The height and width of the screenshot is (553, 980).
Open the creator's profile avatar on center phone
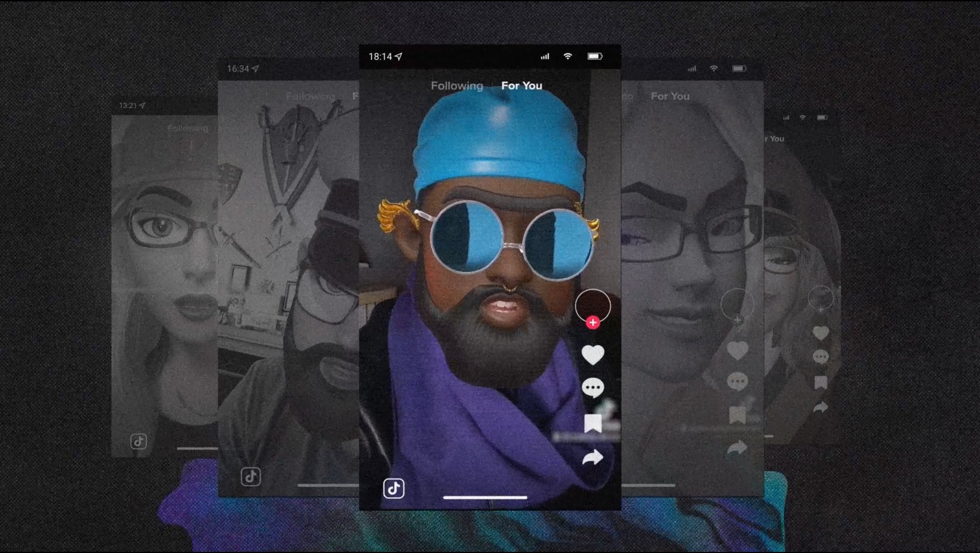[x=592, y=305]
